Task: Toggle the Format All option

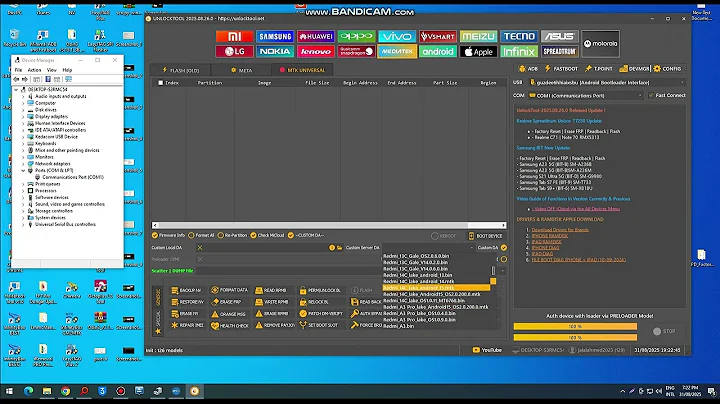Action: tap(201, 235)
